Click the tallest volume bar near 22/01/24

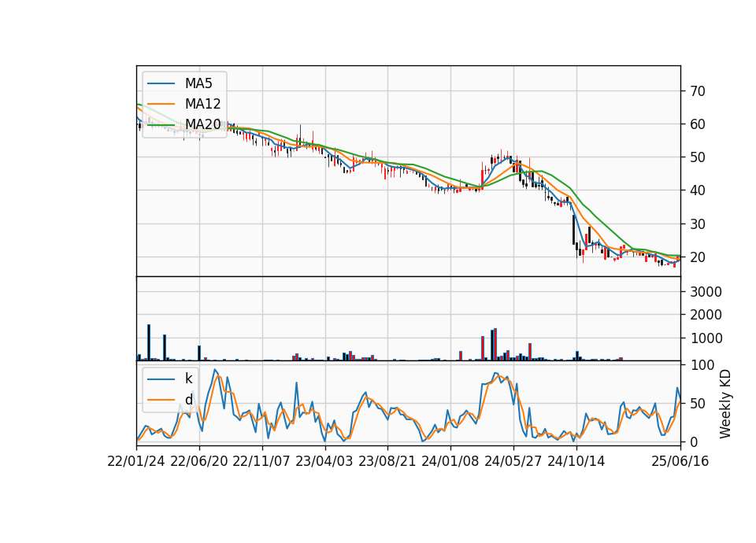tap(149, 342)
